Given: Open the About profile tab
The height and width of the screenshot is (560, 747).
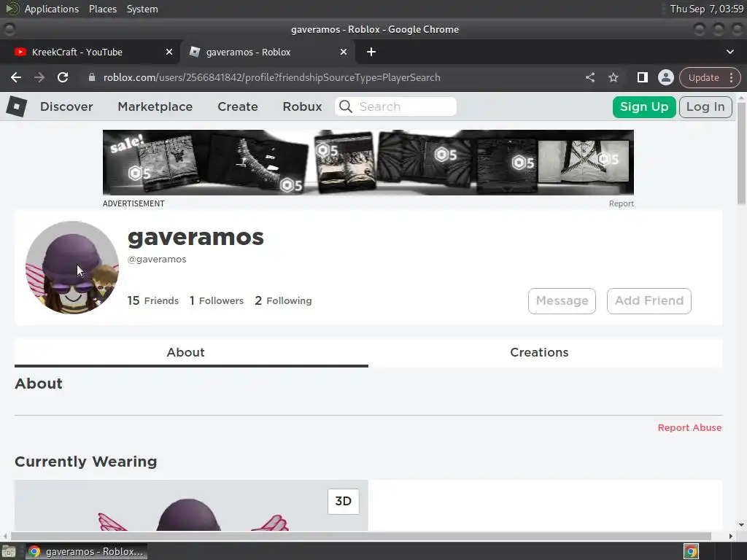Looking at the screenshot, I should click(191, 352).
